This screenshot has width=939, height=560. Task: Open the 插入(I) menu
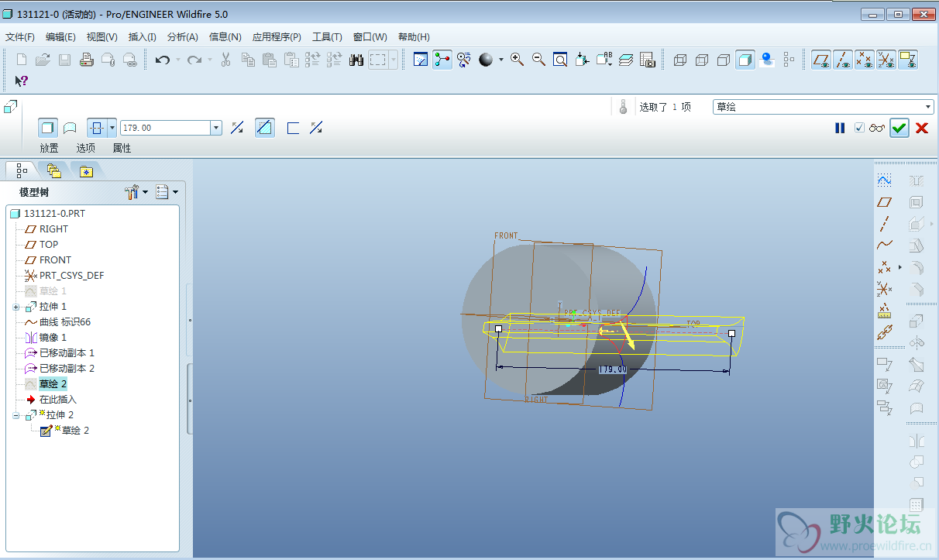pyautogui.click(x=142, y=36)
